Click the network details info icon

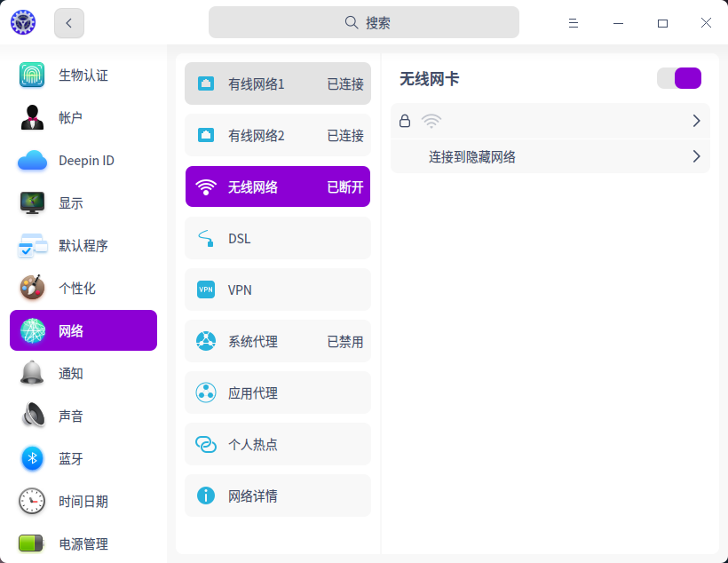click(x=206, y=496)
